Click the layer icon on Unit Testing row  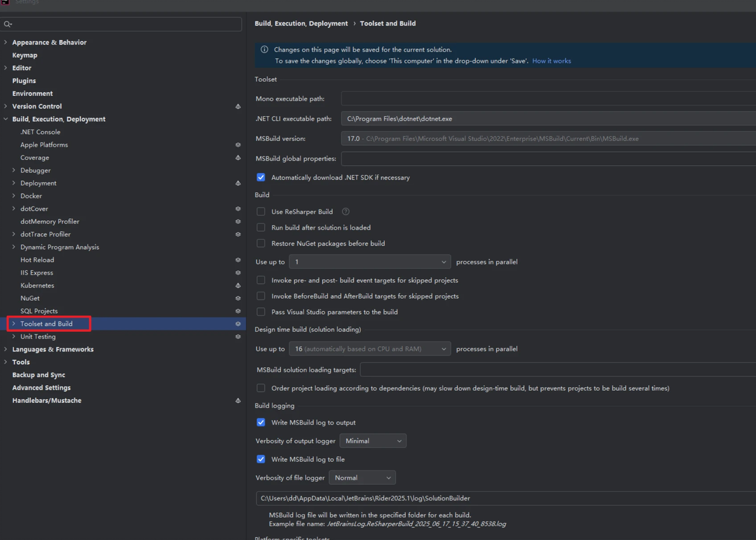pyautogui.click(x=238, y=336)
